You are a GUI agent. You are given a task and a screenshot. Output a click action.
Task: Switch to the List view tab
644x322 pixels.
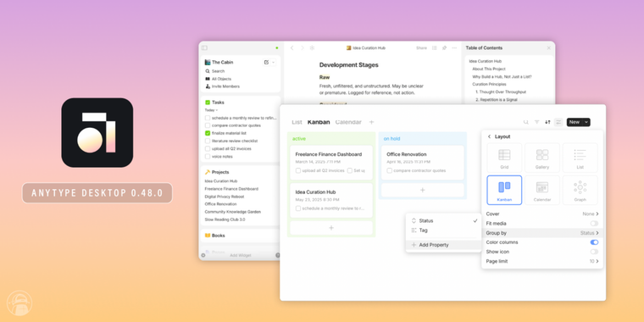(x=297, y=122)
